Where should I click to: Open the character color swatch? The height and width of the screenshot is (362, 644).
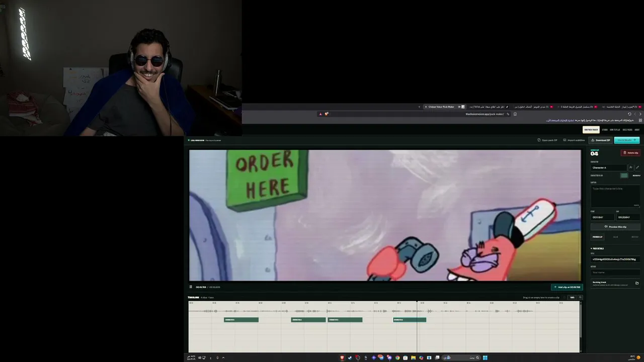click(x=624, y=175)
